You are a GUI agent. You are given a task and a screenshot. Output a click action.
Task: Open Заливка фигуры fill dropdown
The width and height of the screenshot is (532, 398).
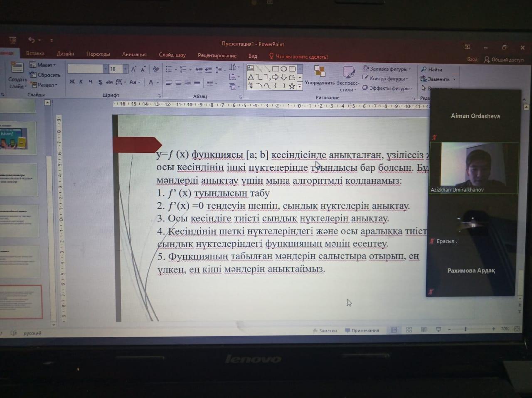pyautogui.click(x=387, y=69)
